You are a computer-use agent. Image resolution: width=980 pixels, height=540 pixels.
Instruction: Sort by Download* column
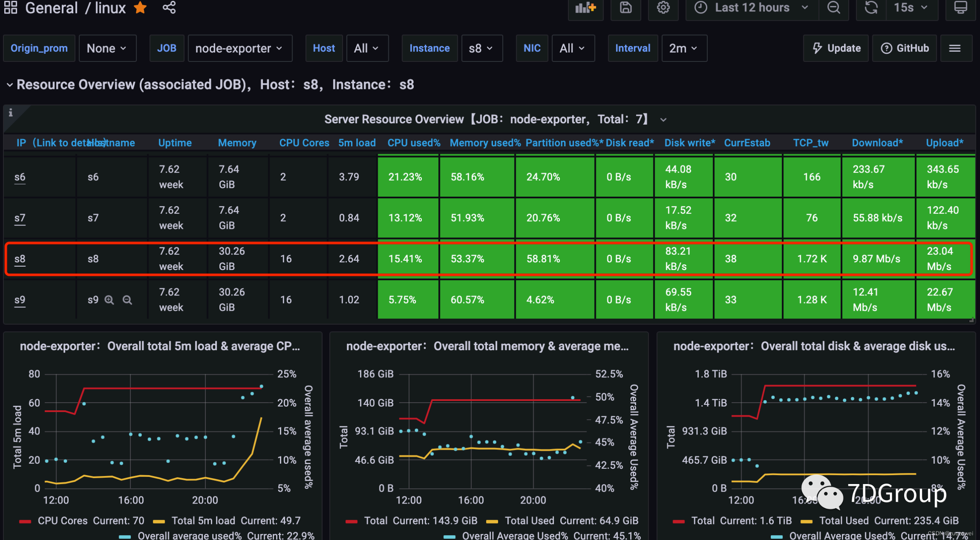click(x=878, y=143)
